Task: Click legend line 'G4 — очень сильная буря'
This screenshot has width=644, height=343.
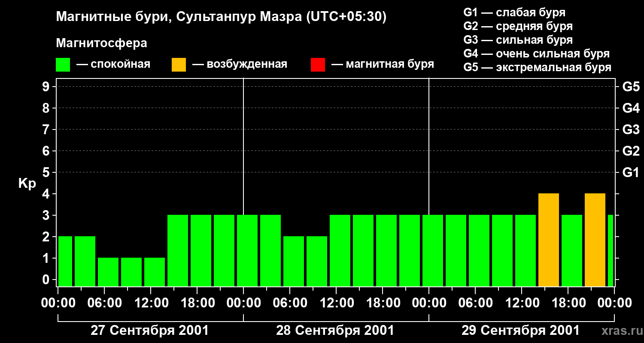Action: [537, 54]
